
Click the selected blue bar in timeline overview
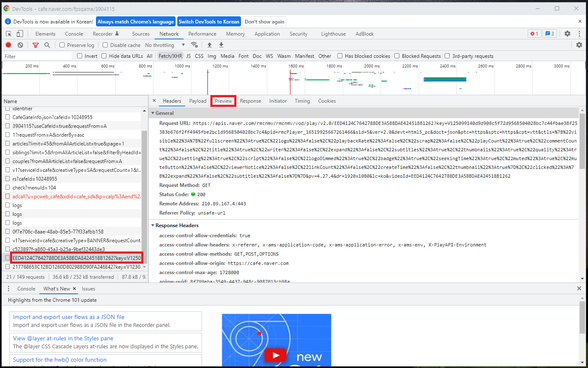445,79
